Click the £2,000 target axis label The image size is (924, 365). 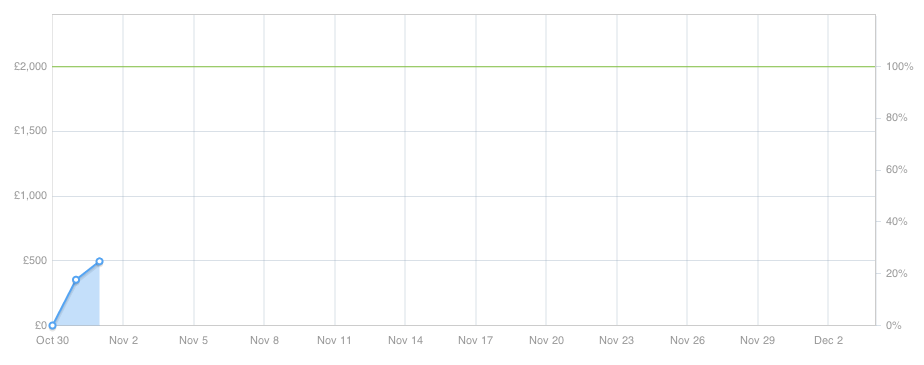31,67
